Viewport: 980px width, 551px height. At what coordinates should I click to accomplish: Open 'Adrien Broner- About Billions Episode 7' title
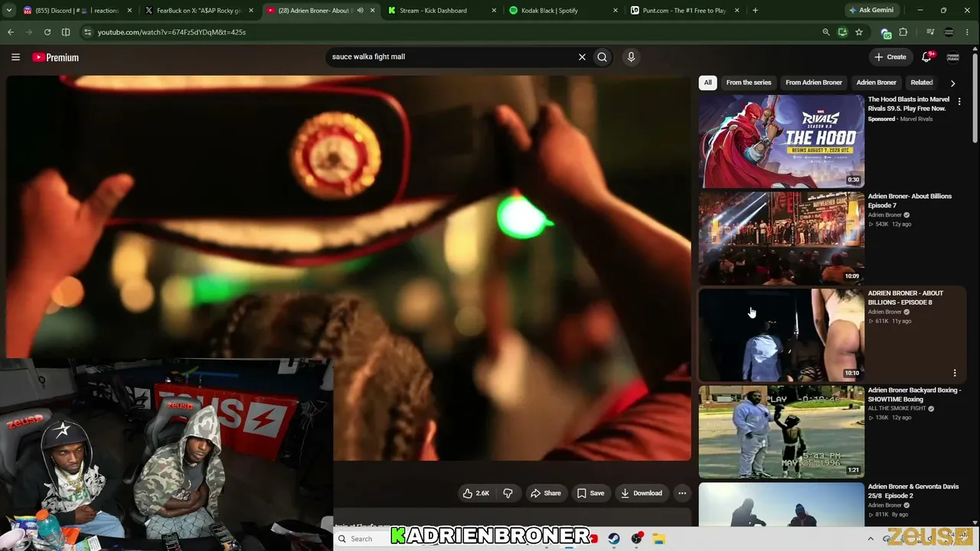pyautogui.click(x=910, y=201)
